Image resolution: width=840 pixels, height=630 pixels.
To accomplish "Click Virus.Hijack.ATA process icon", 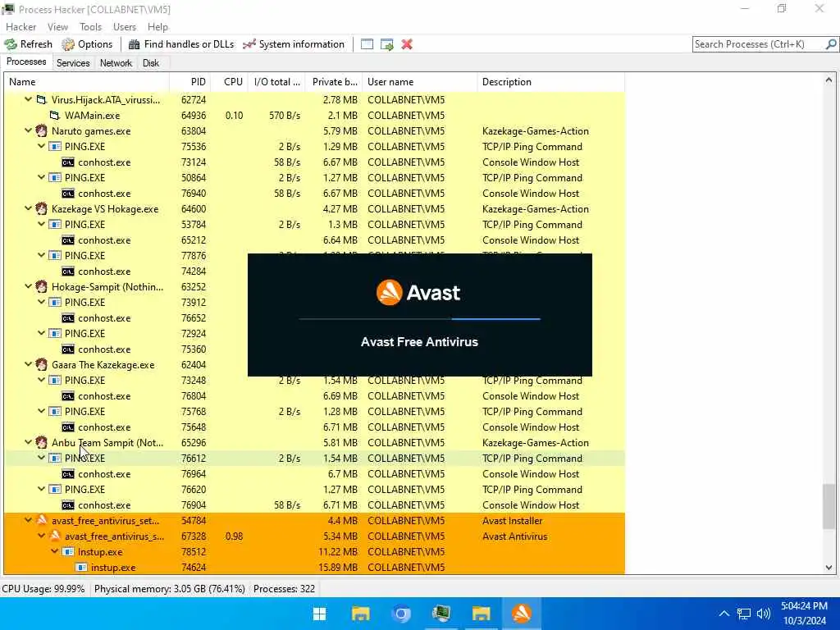I will point(41,99).
